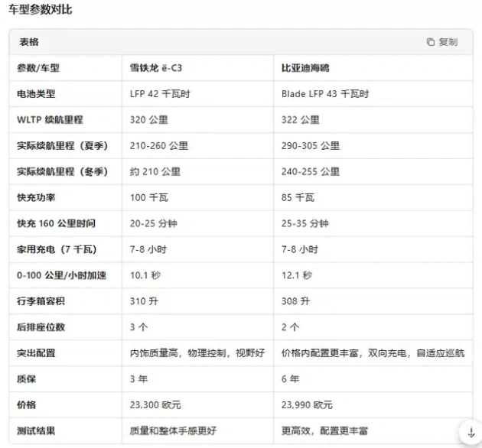Screen dimensions: 482x448
Task: Select the 后排座位数 row label
Action: [41, 327]
